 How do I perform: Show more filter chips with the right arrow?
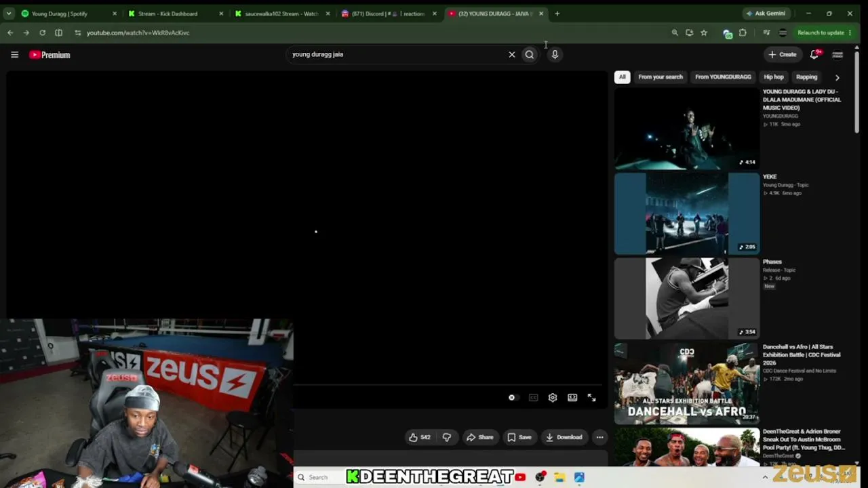click(837, 77)
